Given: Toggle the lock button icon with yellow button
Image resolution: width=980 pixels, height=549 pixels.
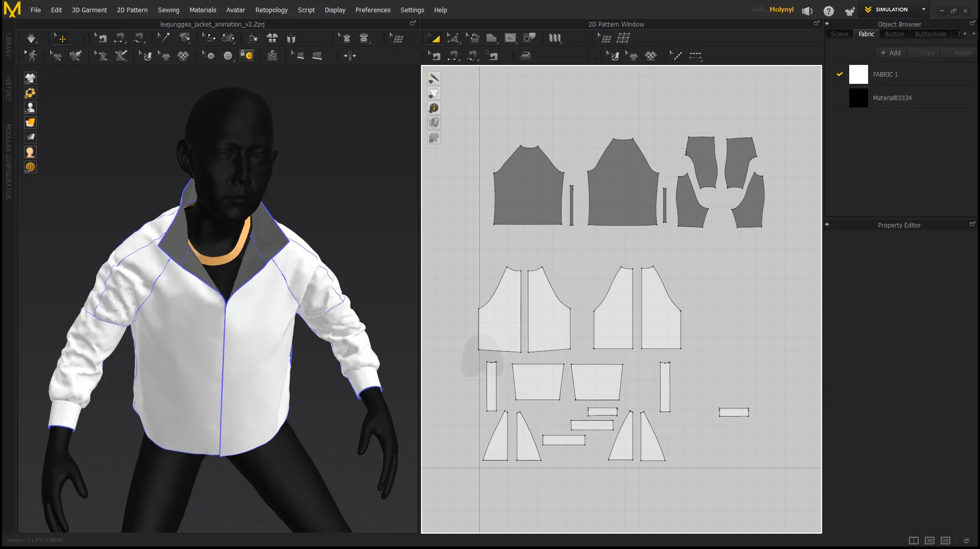Looking at the screenshot, I should point(247,56).
